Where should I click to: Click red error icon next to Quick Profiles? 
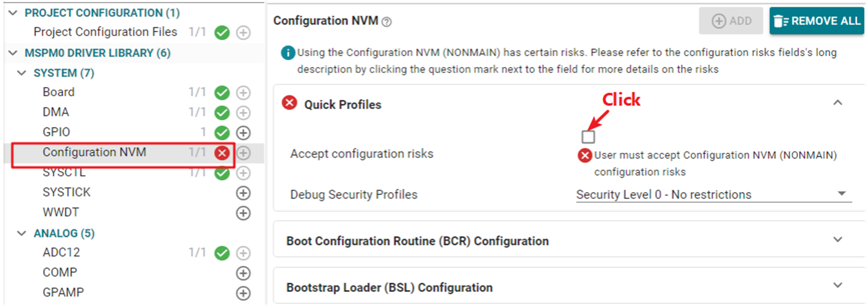pos(290,103)
